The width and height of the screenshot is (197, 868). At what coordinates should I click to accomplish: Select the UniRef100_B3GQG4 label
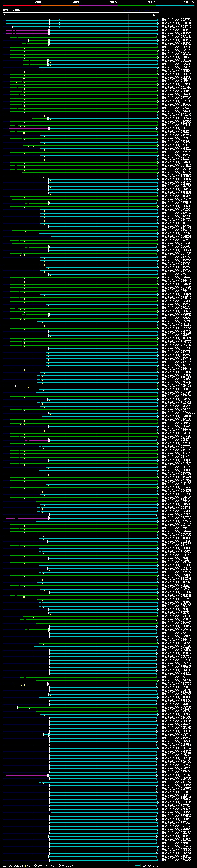[176, 94]
